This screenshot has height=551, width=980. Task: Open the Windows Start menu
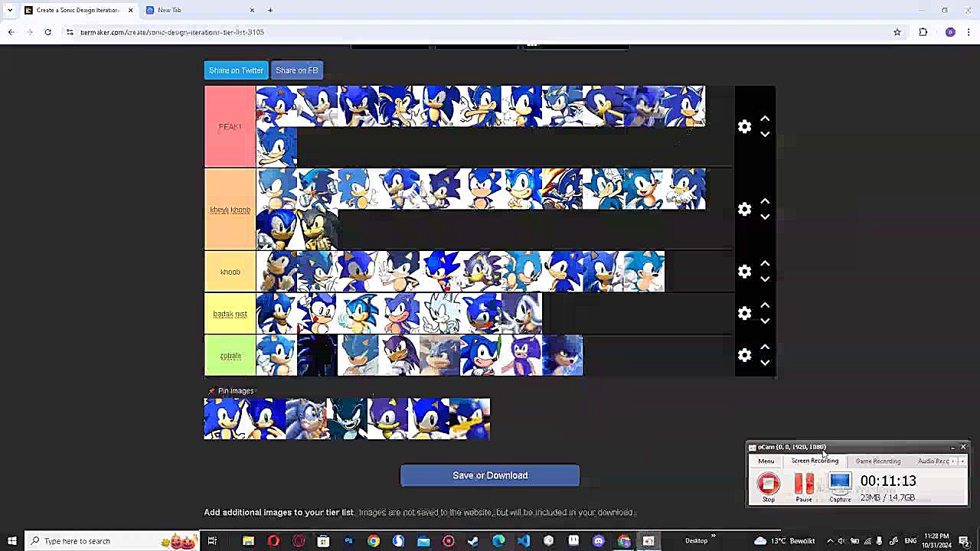tap(11, 541)
